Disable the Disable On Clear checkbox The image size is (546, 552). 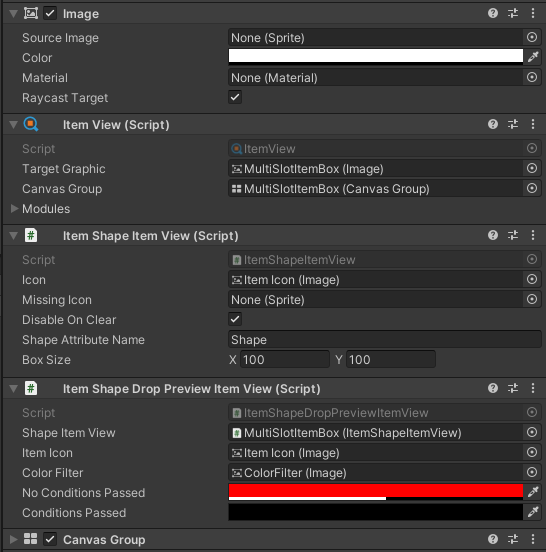[x=235, y=319]
